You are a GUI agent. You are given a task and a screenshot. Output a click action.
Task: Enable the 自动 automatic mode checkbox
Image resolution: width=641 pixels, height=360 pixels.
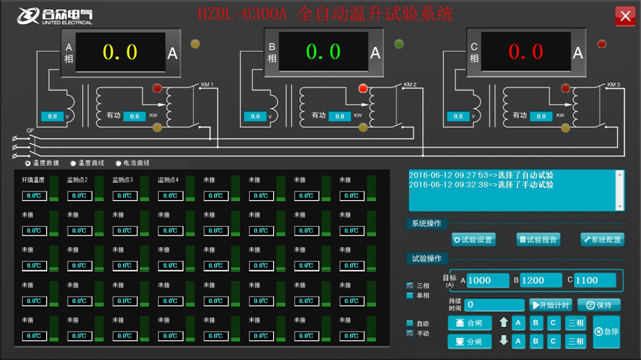point(410,323)
